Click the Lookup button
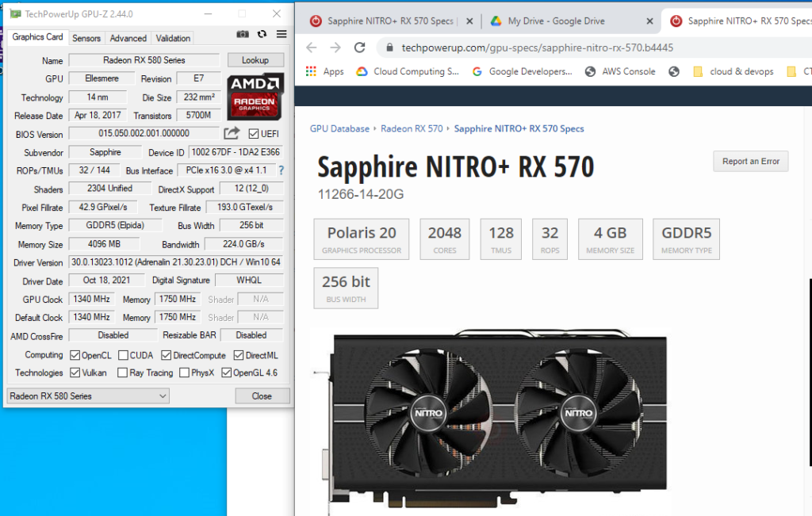The height and width of the screenshot is (516, 812). click(255, 60)
